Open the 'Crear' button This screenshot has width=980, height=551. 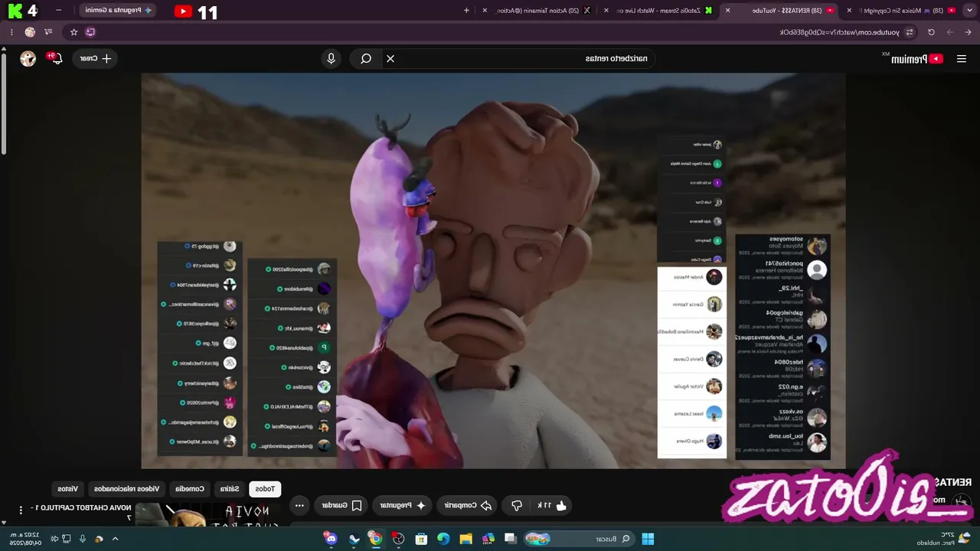coord(96,58)
